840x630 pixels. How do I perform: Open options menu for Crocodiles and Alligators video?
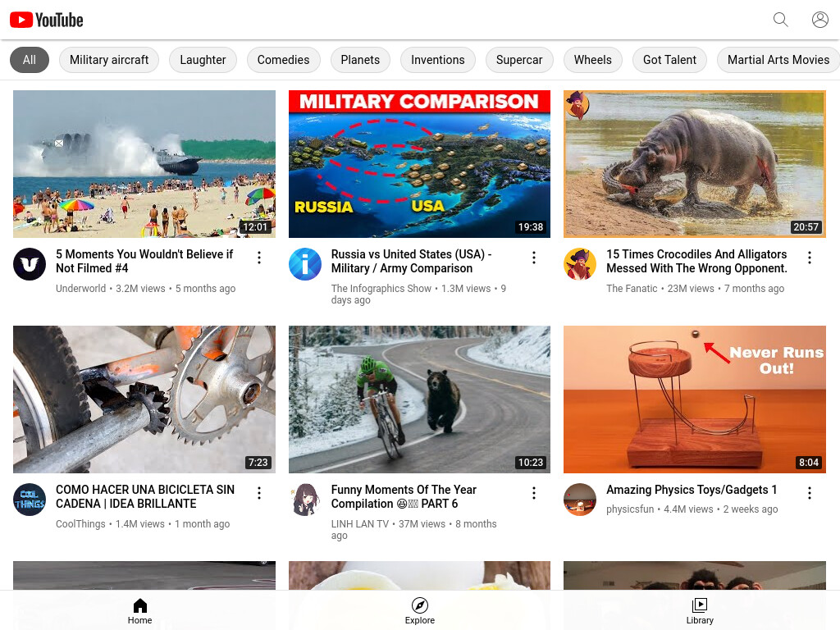click(809, 258)
